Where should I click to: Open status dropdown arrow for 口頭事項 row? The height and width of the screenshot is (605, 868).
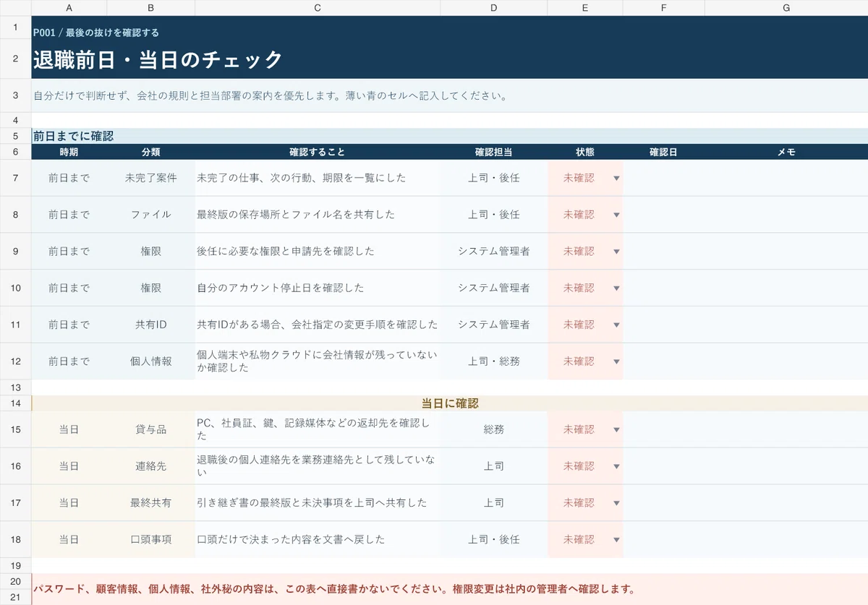pos(616,539)
